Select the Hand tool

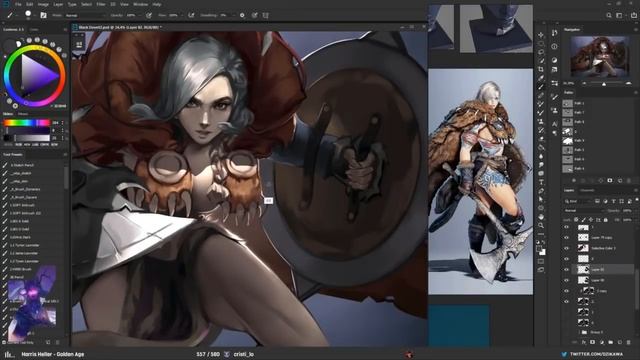pos(541,216)
